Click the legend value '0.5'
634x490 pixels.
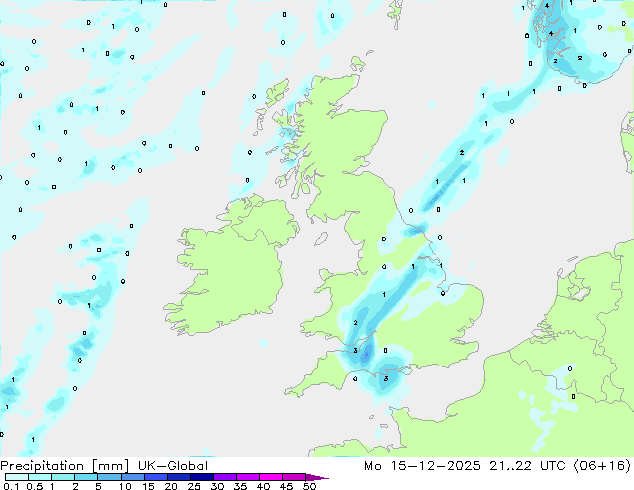35,486
